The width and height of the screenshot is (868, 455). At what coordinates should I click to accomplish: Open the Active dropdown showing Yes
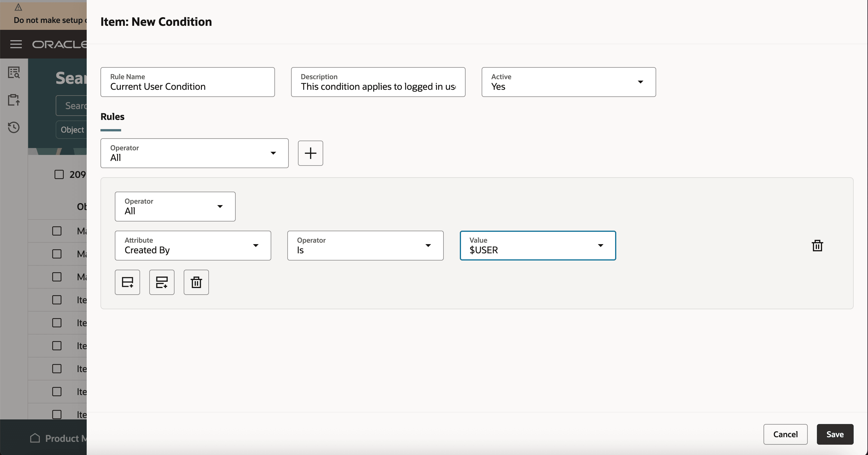(568, 82)
